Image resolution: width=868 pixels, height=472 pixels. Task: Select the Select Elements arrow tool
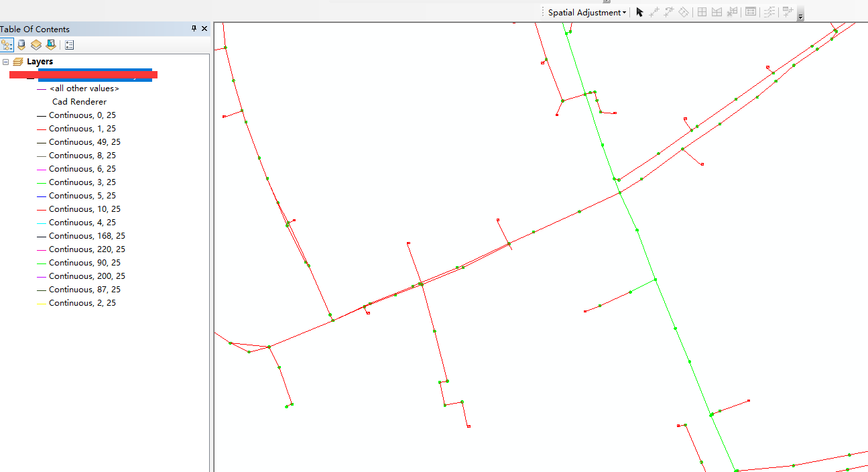pyautogui.click(x=639, y=12)
